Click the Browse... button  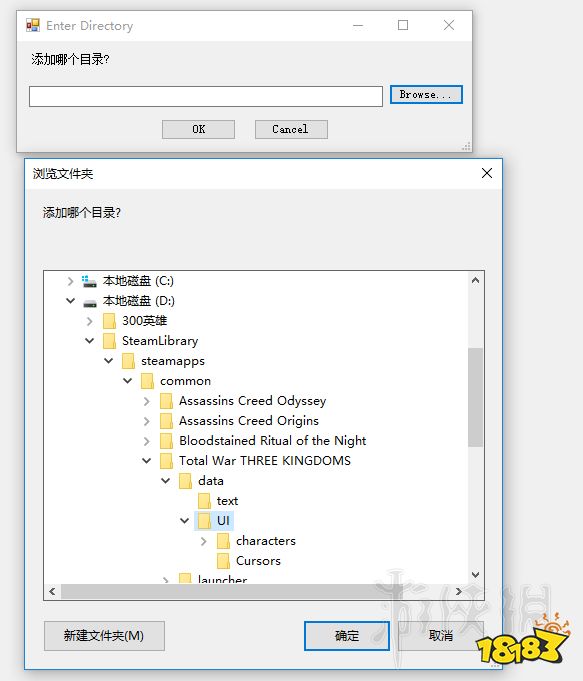point(426,94)
